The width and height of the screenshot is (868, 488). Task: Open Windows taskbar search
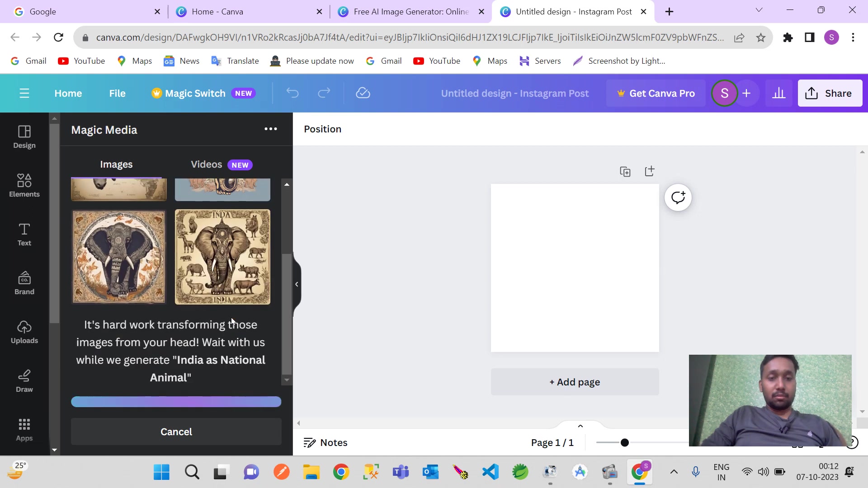pos(192,472)
